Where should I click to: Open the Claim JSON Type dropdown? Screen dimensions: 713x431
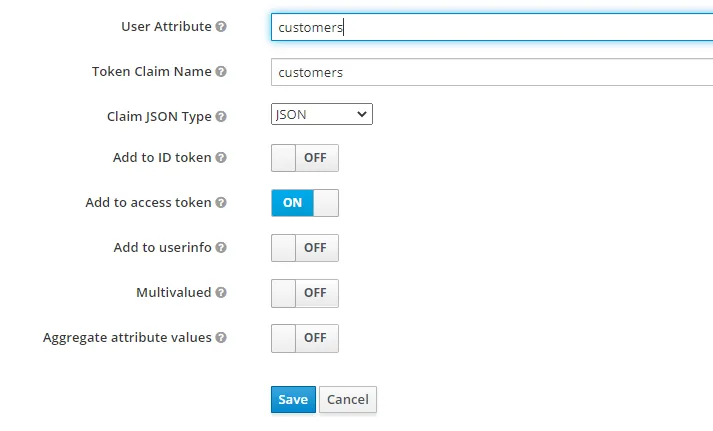click(x=321, y=115)
